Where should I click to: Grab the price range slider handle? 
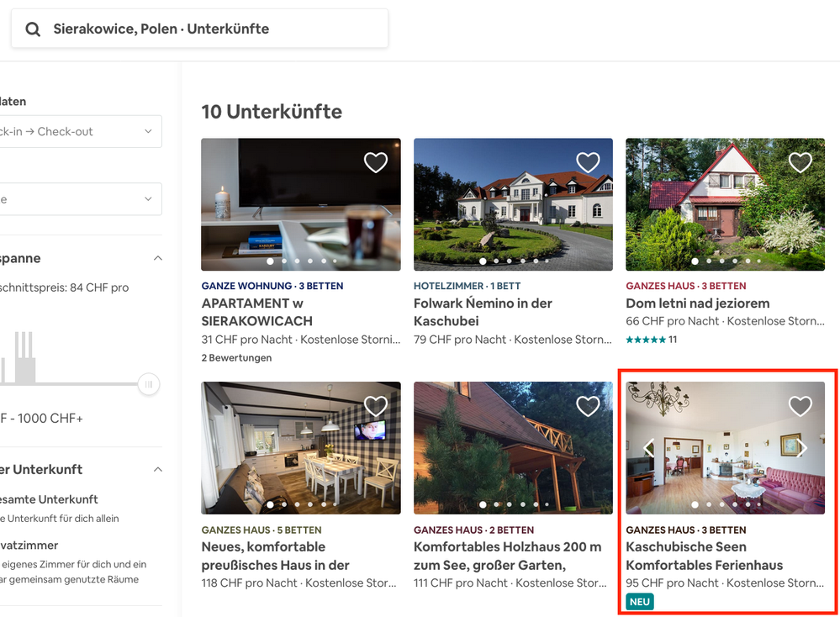(149, 385)
